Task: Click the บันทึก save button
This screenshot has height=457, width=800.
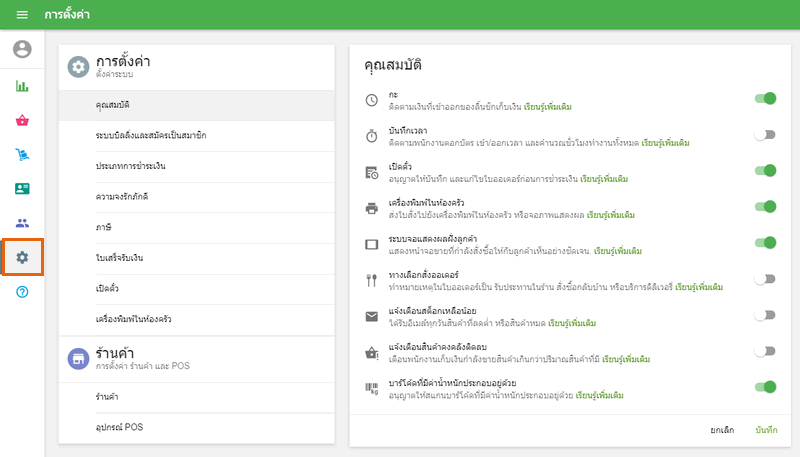Action: point(766,429)
